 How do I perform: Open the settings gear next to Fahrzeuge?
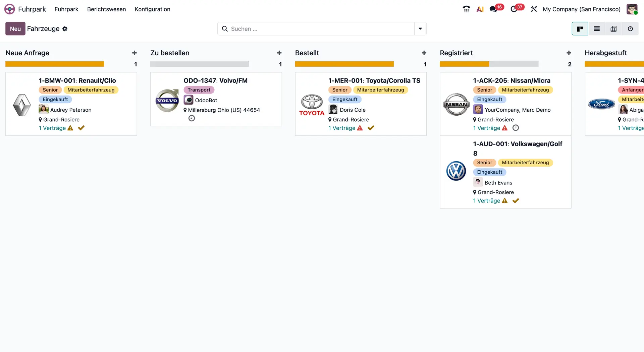point(65,29)
